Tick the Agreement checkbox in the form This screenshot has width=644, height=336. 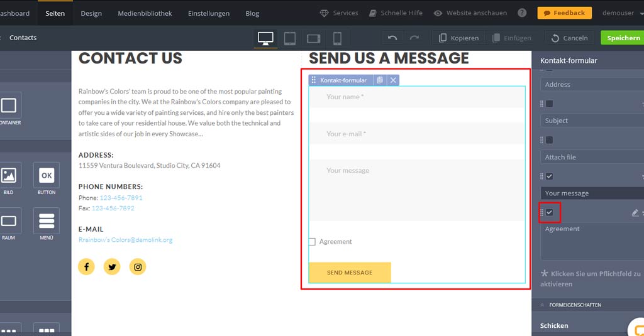tap(312, 242)
